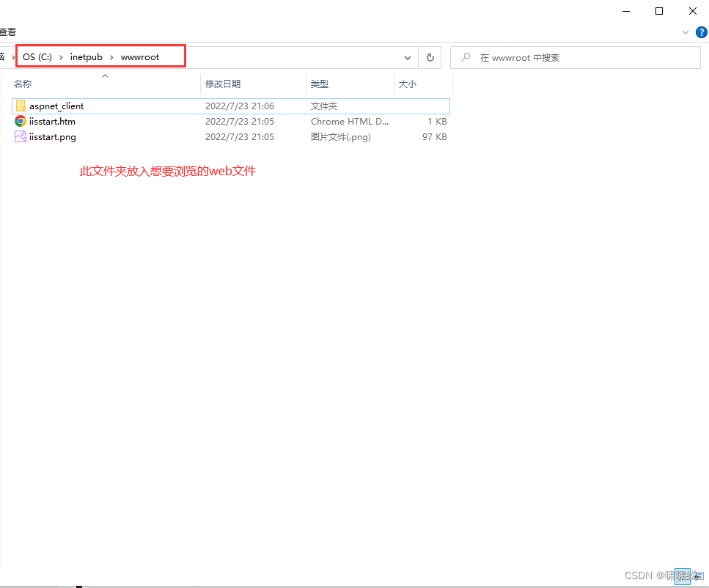Open the 查看 ribbon tab

click(7, 32)
